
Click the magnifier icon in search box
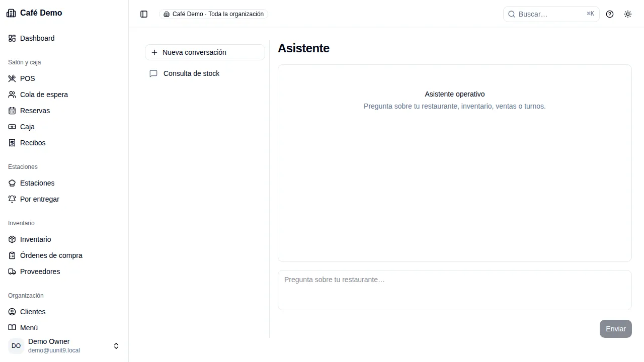coord(512,14)
